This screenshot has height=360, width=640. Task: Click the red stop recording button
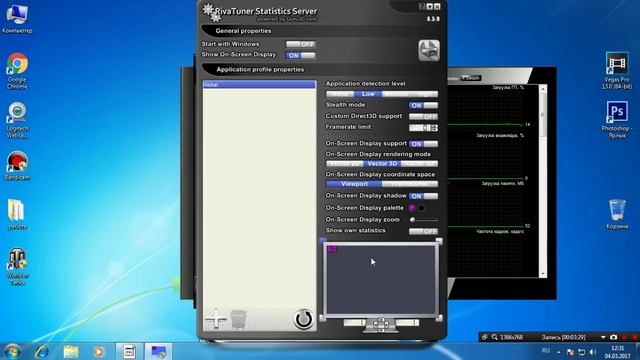[624, 337]
